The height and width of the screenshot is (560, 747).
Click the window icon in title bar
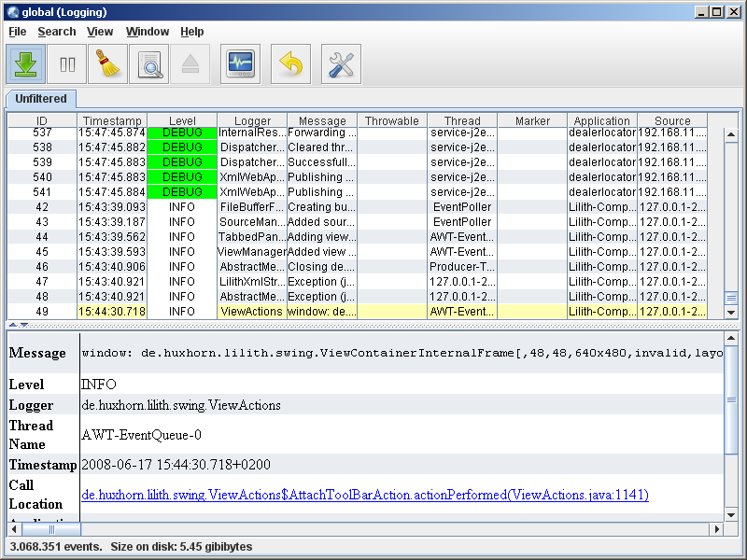click(x=12, y=12)
